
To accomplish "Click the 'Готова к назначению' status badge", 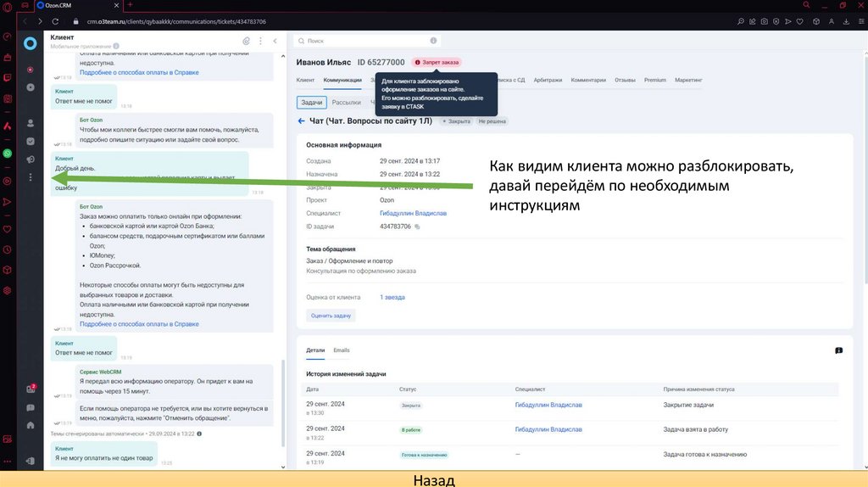I will (x=424, y=455).
